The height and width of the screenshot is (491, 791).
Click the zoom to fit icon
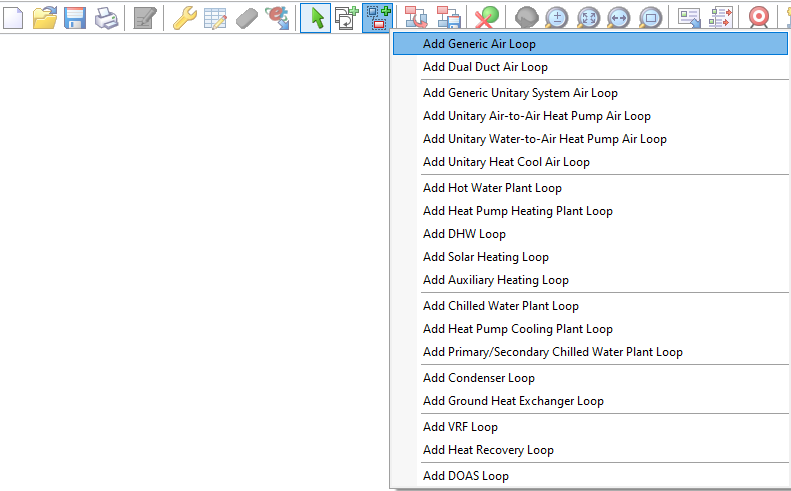pyautogui.click(x=588, y=17)
